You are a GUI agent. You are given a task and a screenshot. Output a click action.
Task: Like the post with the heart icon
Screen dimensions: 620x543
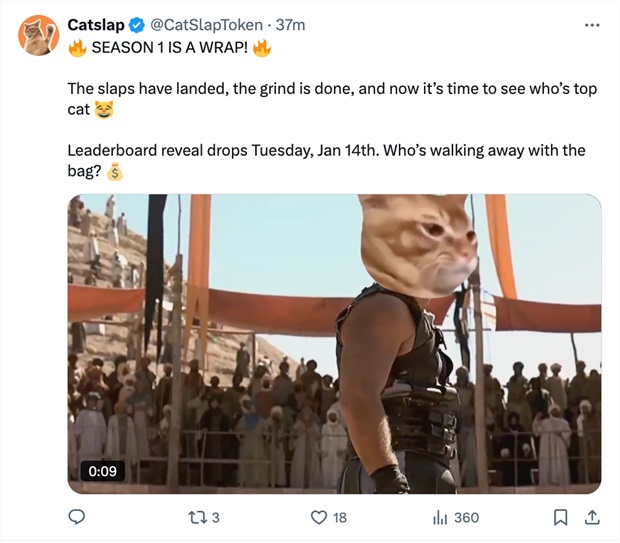click(318, 517)
